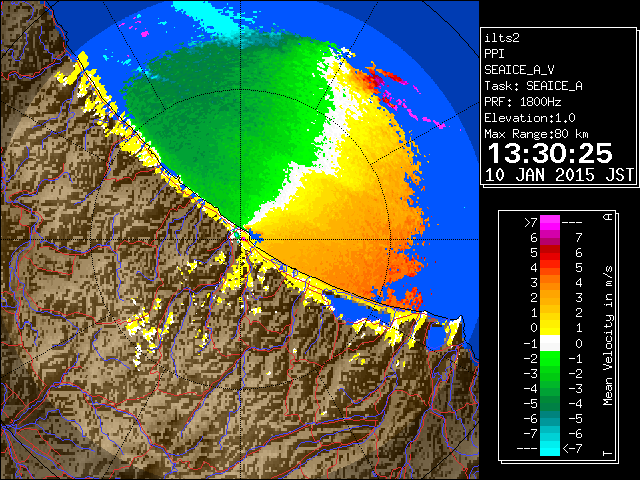Pick the white zero-velocity swatch in the legend
Image resolution: width=640 pixels, height=480 pixels.
[550, 343]
